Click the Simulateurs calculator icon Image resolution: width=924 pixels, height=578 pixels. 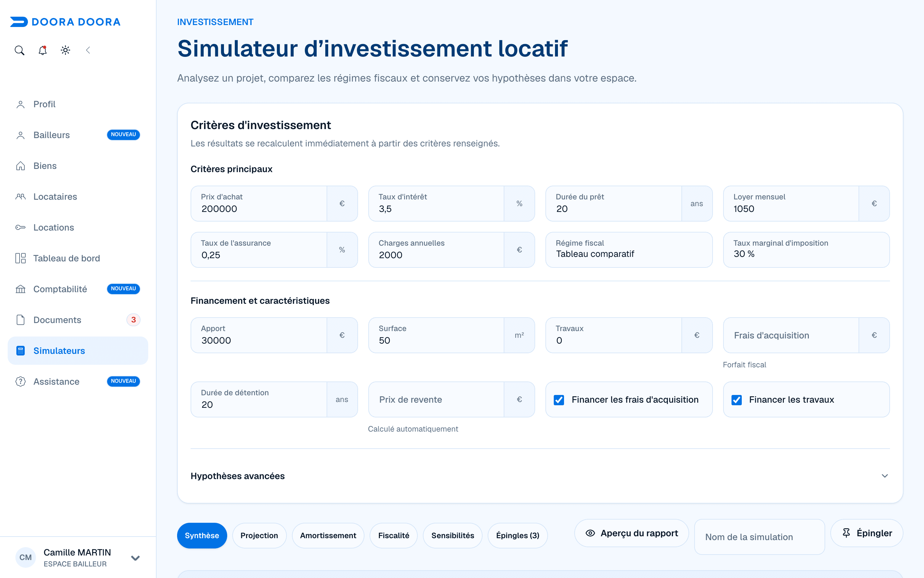tap(21, 351)
